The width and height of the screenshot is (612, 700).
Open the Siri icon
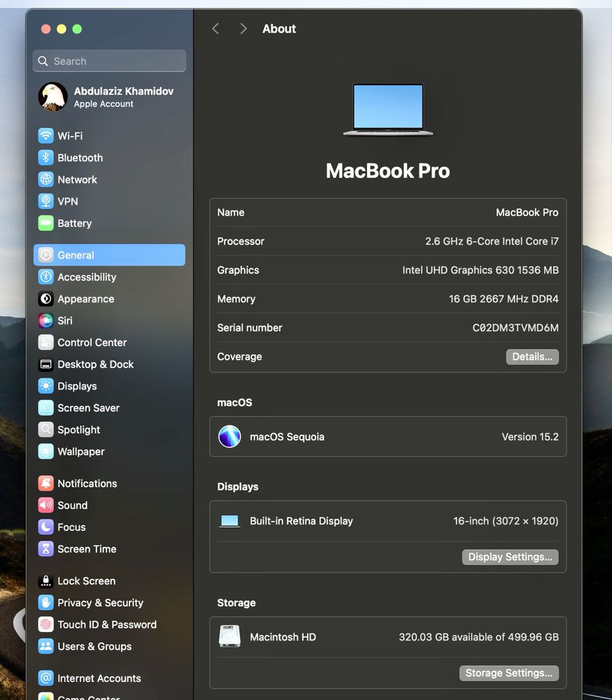pyautogui.click(x=45, y=321)
